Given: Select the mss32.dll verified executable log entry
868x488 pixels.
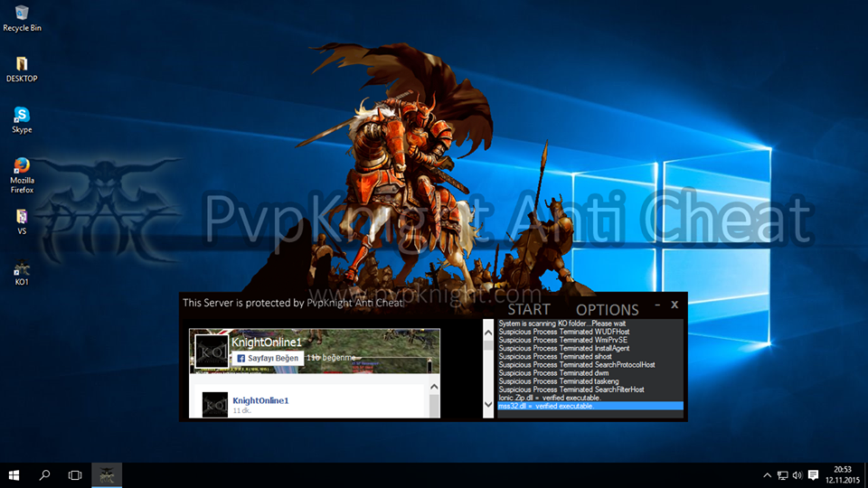Looking at the screenshot, I should (590, 407).
